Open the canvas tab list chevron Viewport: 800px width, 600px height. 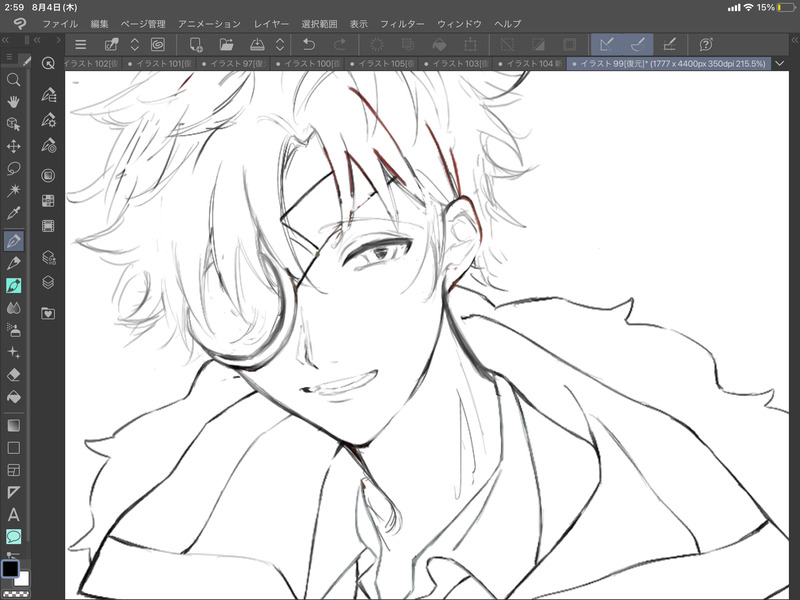(x=779, y=63)
